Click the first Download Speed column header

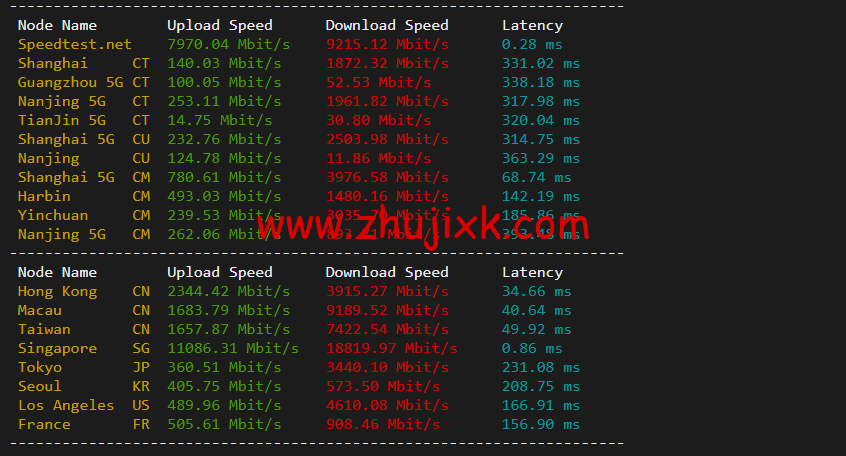pos(387,25)
